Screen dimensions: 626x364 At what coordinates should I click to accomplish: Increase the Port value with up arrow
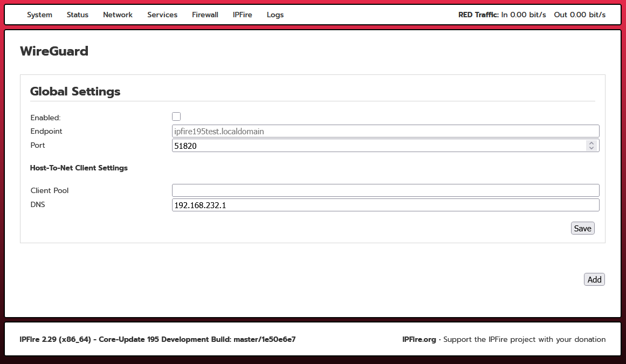point(591,143)
